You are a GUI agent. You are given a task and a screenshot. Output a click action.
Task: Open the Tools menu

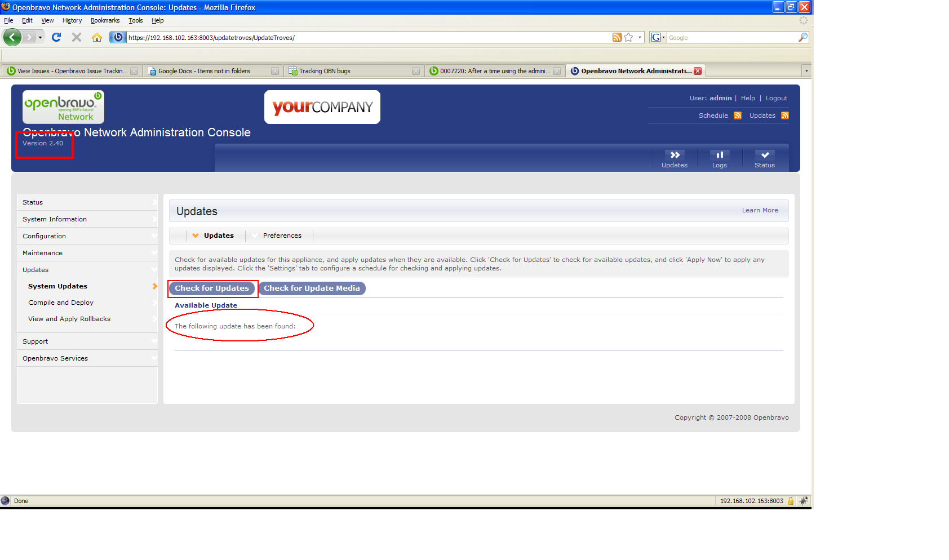136,20
